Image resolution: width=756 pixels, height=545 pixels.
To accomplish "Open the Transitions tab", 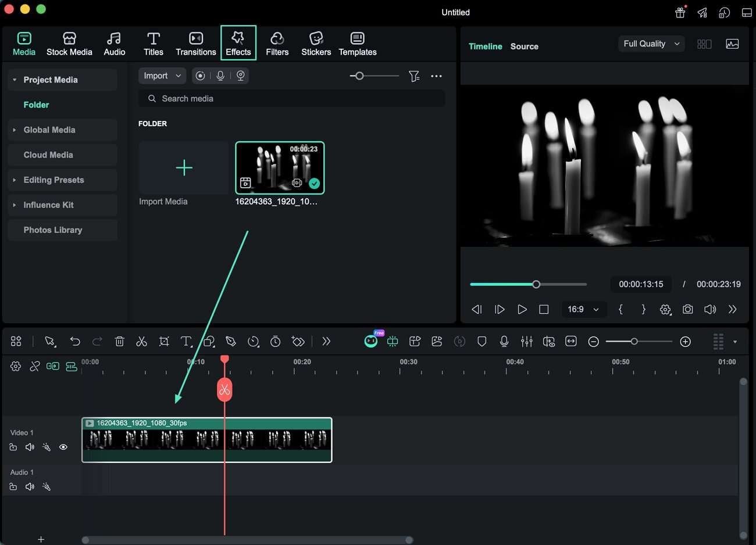I will [196, 44].
